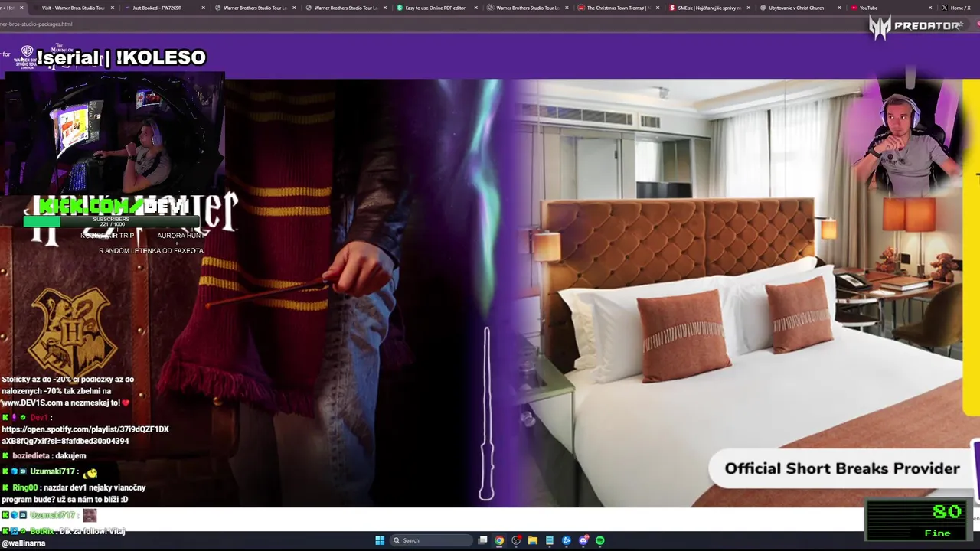Click the Hogwarts crest image
The height and width of the screenshot is (551, 980).
click(73, 331)
